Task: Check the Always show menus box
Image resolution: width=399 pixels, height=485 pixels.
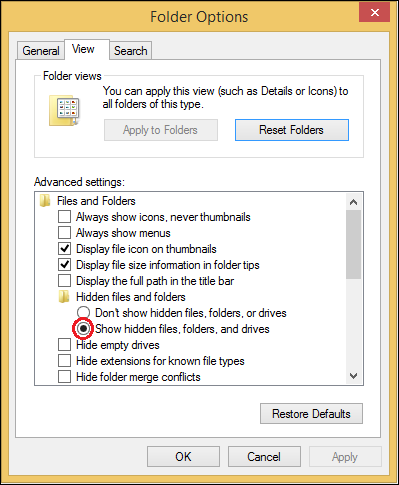Action: pyautogui.click(x=64, y=233)
